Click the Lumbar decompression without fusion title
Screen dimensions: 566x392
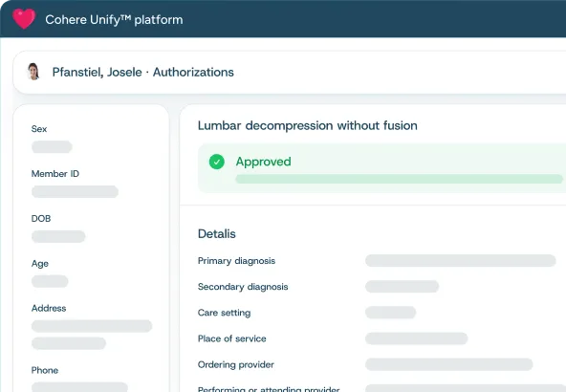pyautogui.click(x=308, y=125)
